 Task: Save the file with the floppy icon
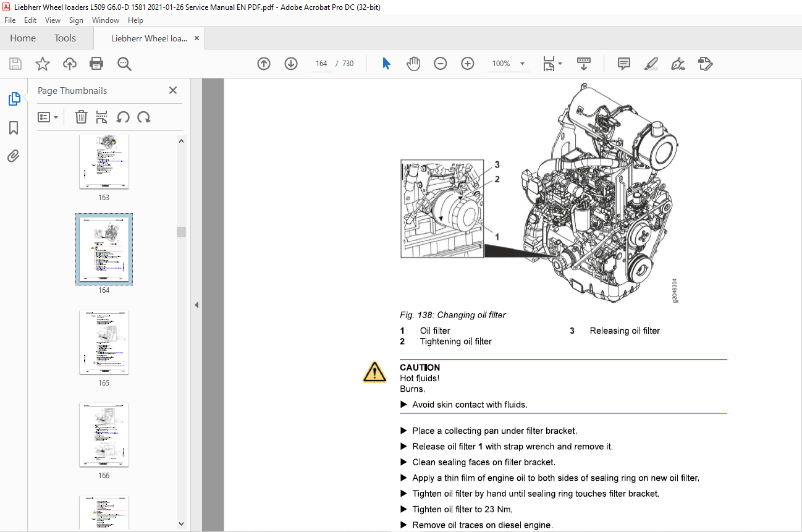point(15,64)
